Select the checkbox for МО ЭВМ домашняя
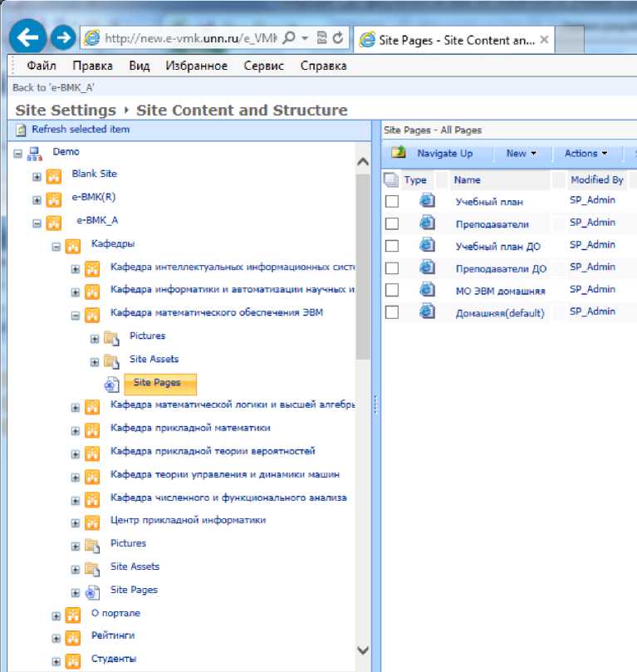Image resolution: width=637 pixels, height=672 pixels. 392,290
